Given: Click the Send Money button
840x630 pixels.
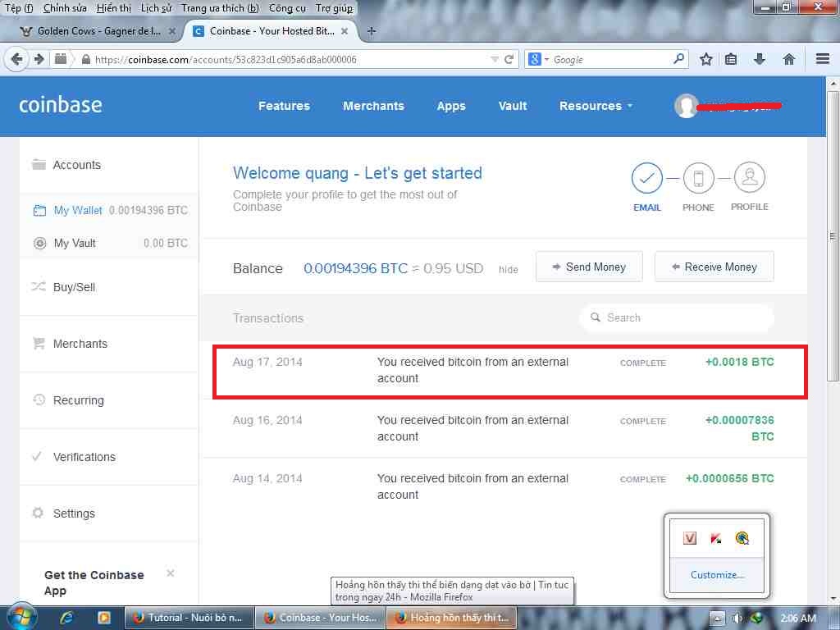Looking at the screenshot, I should 588,267.
